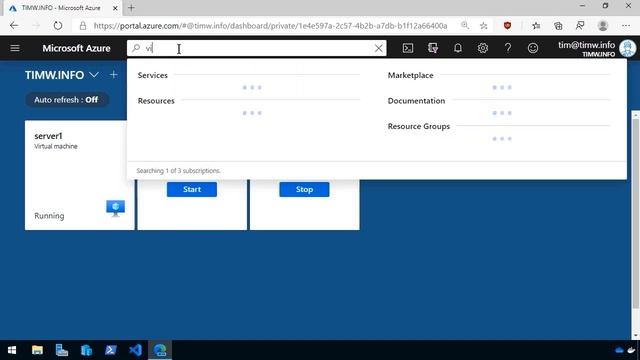Toggle the Auto refresh : Off setting
This screenshot has height=360, width=640.
pos(67,100)
